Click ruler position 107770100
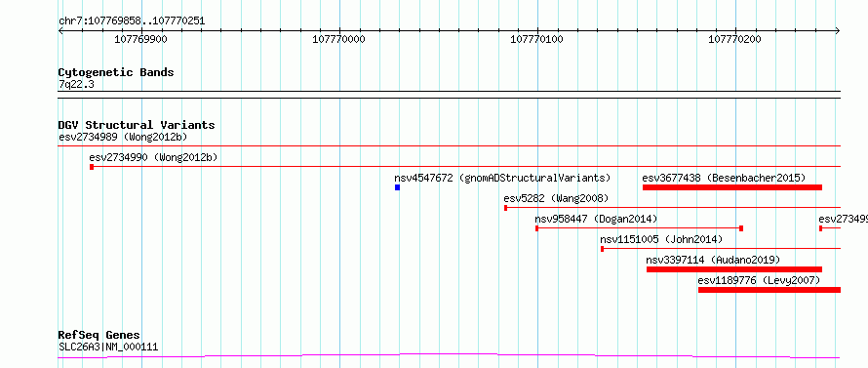868x368 pixels. [x=536, y=40]
